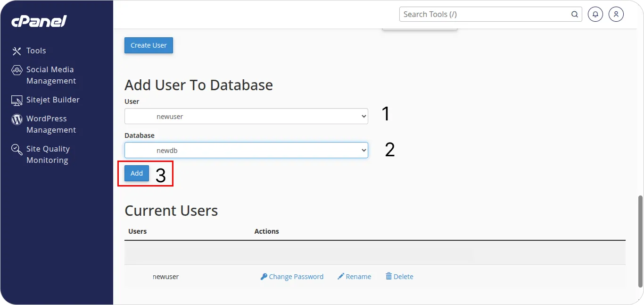Click the 'newuser' cell in Current Users
644x305 pixels.
[165, 277]
